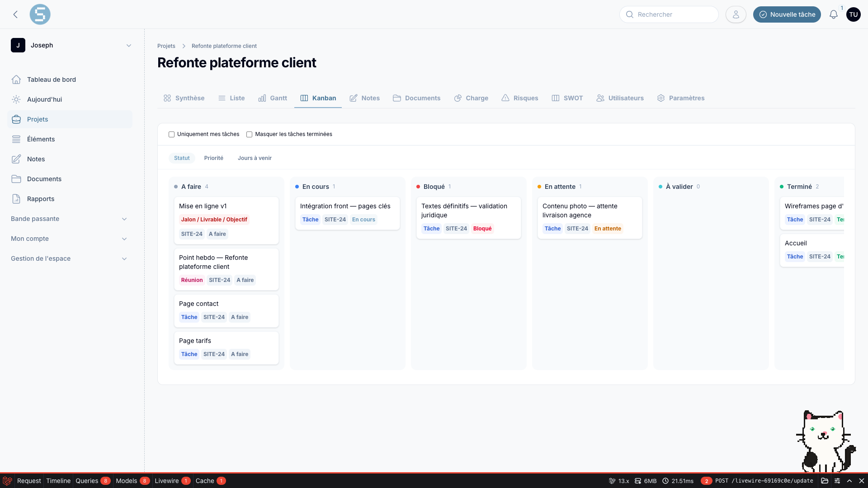
Task: Open Page tarifs card
Action: 226,348
